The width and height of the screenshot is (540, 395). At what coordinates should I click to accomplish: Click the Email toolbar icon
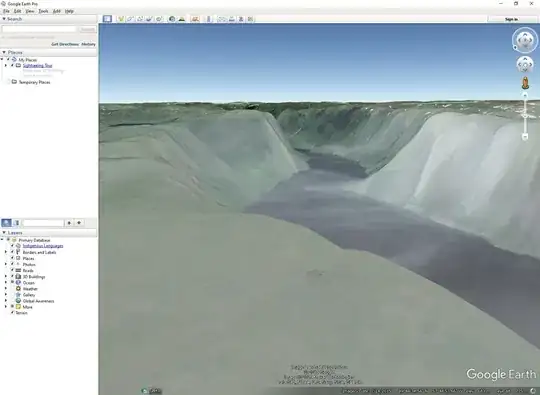coord(222,19)
